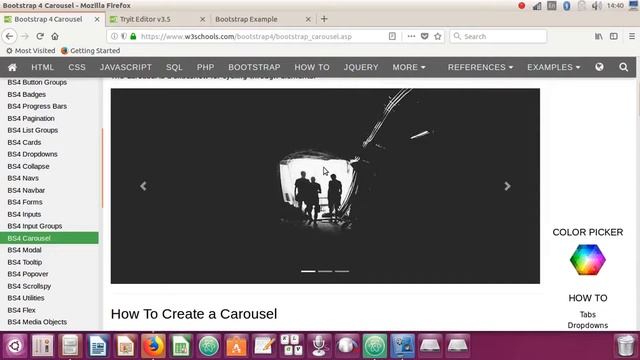Select the first carousel slide indicator
The width and height of the screenshot is (640, 360).
308,271
